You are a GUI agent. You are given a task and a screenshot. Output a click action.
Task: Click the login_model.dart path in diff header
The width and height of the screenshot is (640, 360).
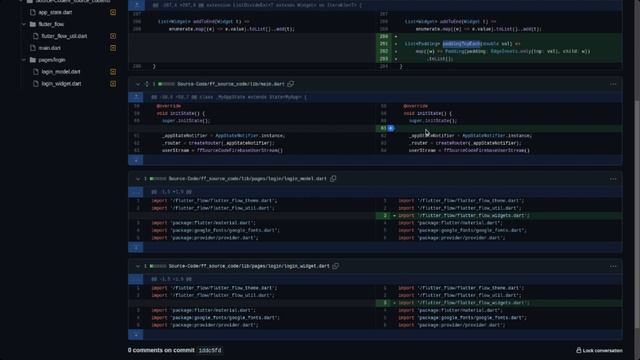[x=247, y=179]
